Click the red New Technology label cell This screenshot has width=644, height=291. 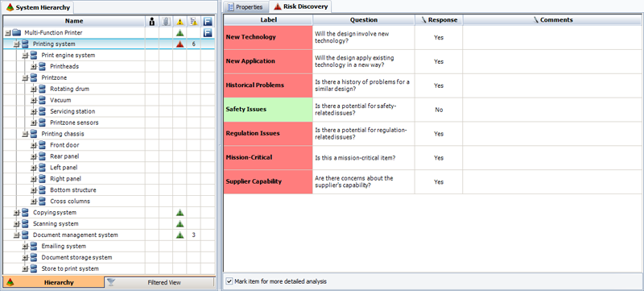(x=268, y=37)
